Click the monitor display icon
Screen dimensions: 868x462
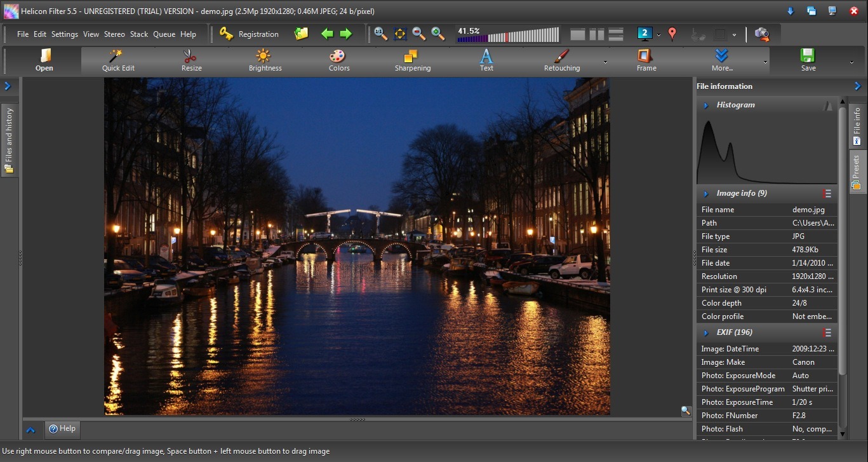pyautogui.click(x=645, y=34)
